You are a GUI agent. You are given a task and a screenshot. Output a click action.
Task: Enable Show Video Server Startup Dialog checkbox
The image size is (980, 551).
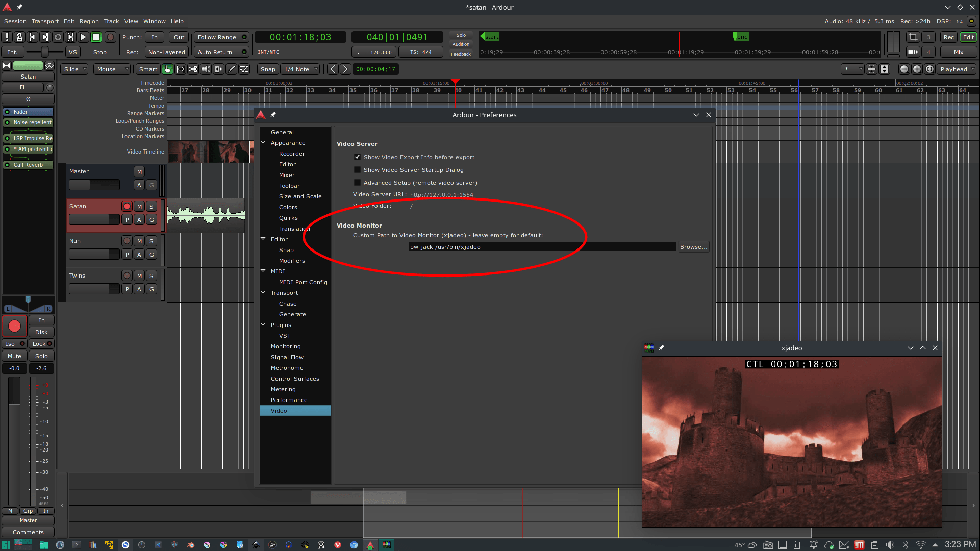pos(357,170)
